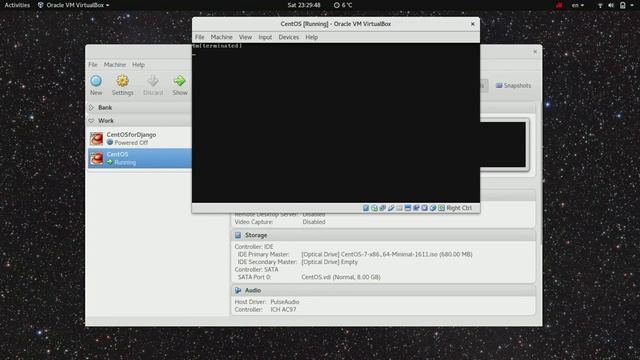The height and width of the screenshot is (360, 640).
Task: Click the ICH AC97 controller value
Action: [x=283, y=310]
